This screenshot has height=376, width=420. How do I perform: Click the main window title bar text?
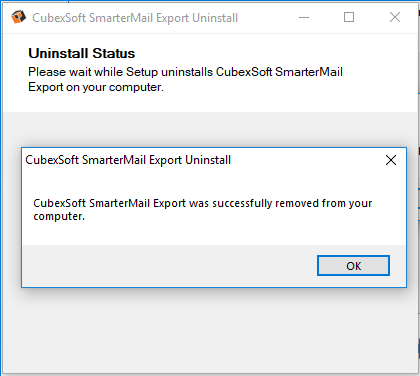pyautogui.click(x=135, y=18)
